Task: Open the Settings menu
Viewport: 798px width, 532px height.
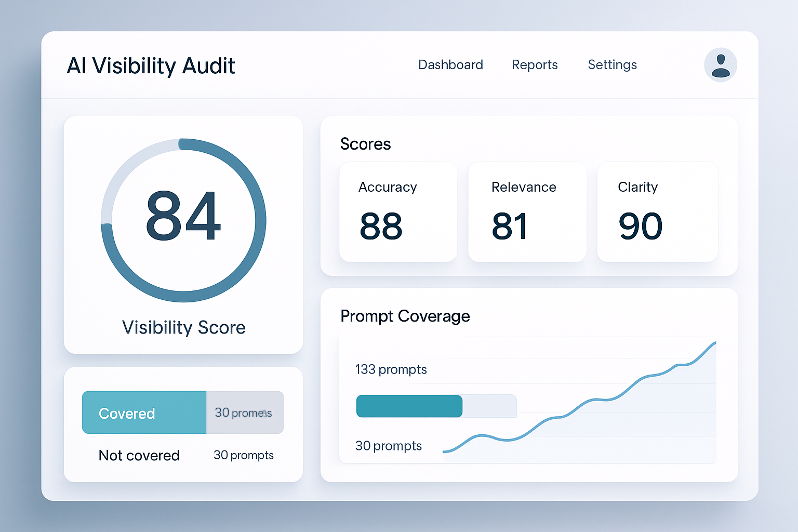Action: click(x=612, y=65)
